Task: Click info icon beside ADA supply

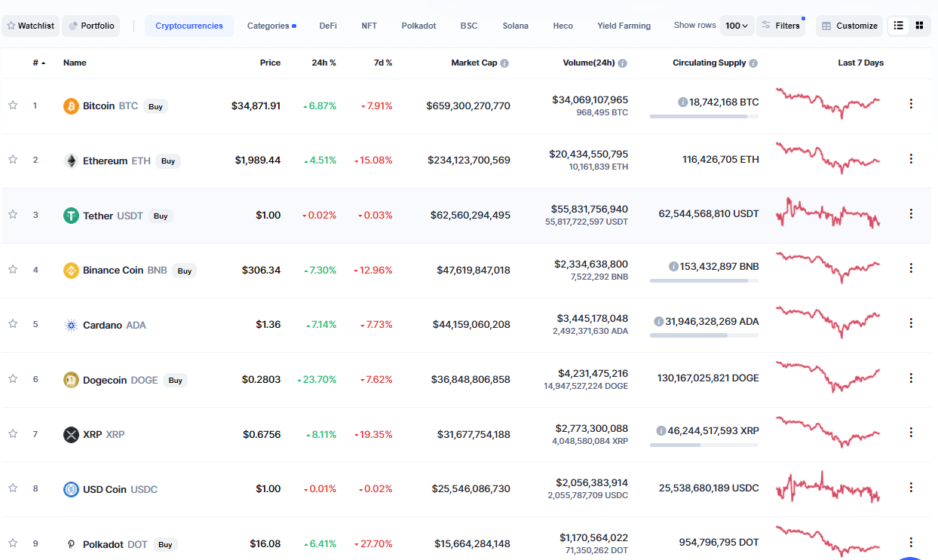Action: 659,321
